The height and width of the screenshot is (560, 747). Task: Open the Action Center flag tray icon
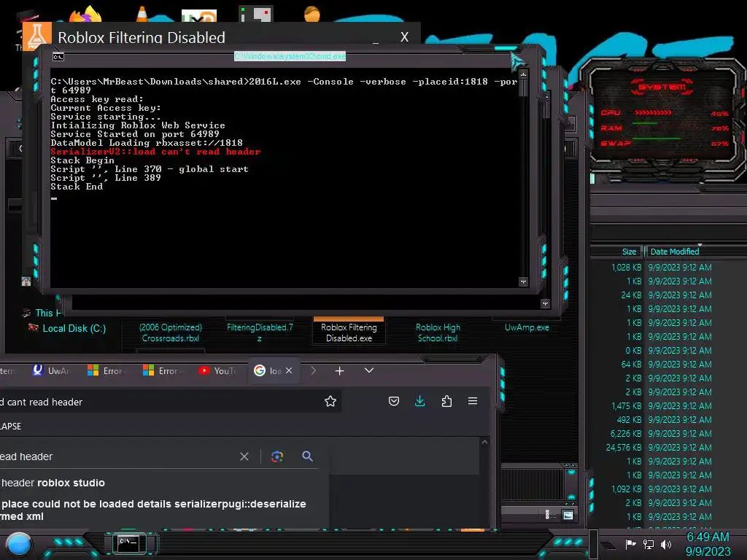coord(630,544)
